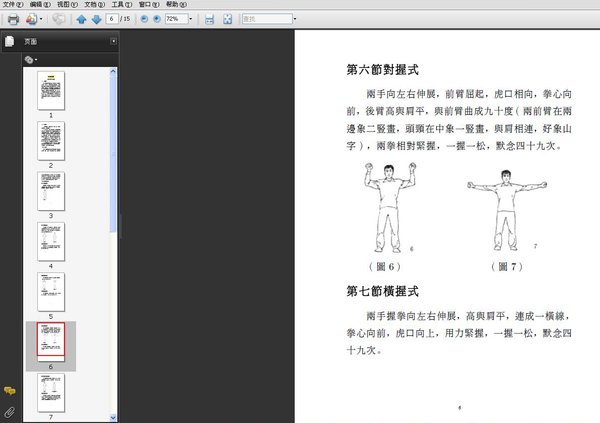The image size is (600, 423).
Task: Zoom in with the plus icon
Action: (157, 19)
